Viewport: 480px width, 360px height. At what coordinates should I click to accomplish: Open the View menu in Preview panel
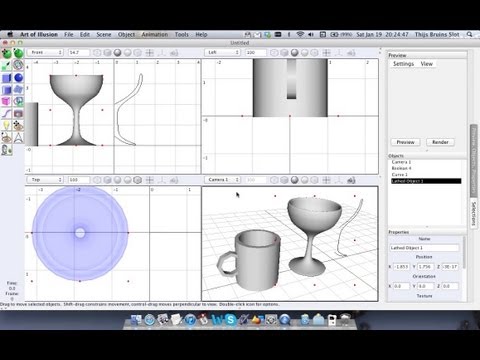pyautogui.click(x=427, y=64)
